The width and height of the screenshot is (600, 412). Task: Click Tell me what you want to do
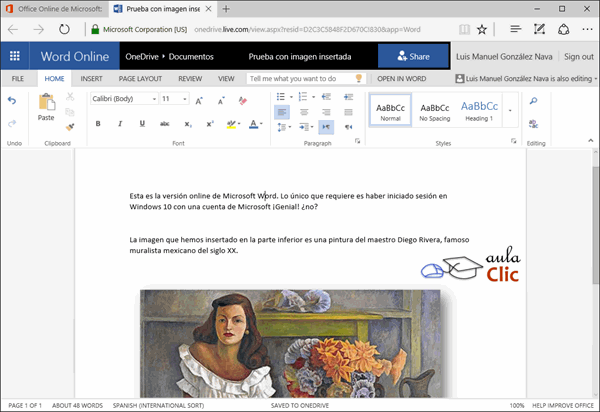point(306,79)
